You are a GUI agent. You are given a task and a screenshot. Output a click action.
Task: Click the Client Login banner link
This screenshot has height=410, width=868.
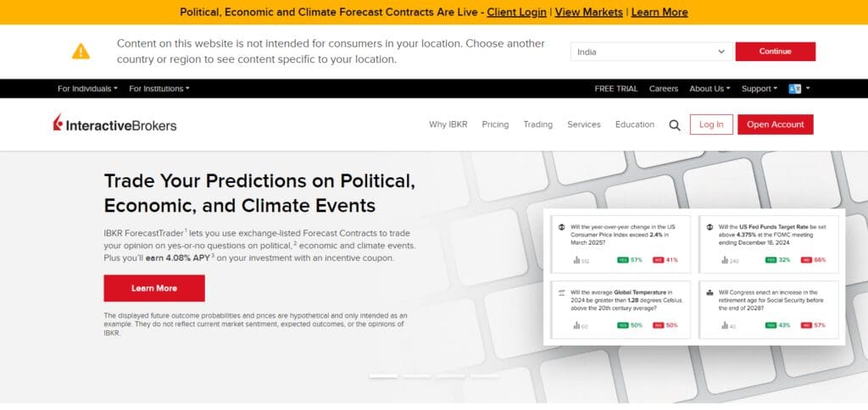pos(516,12)
